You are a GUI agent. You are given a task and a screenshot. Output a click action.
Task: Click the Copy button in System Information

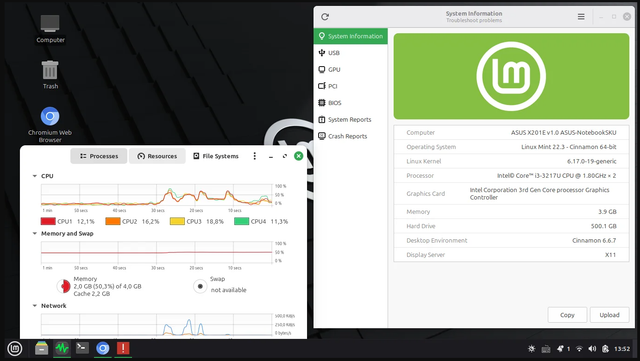tap(567, 315)
